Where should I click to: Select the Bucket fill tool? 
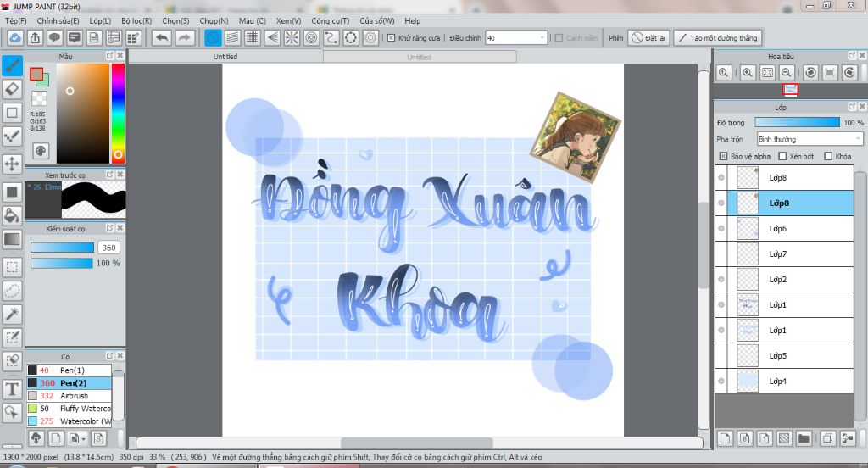(x=12, y=214)
